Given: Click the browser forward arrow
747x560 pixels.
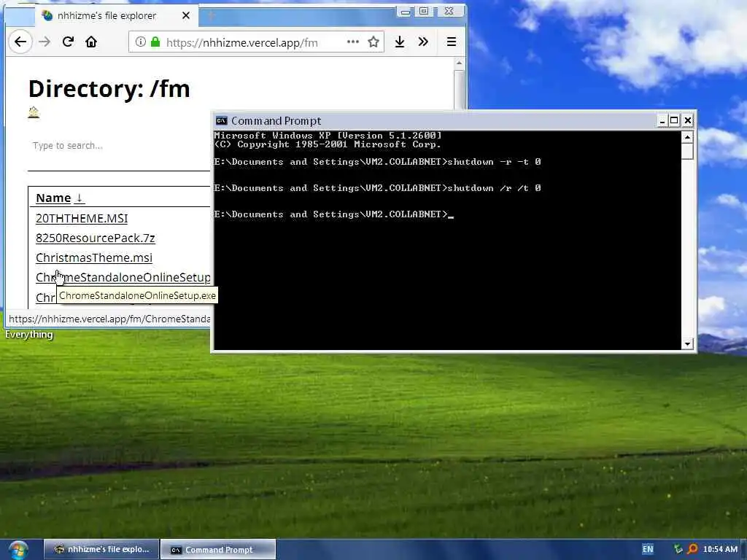Looking at the screenshot, I should point(44,42).
